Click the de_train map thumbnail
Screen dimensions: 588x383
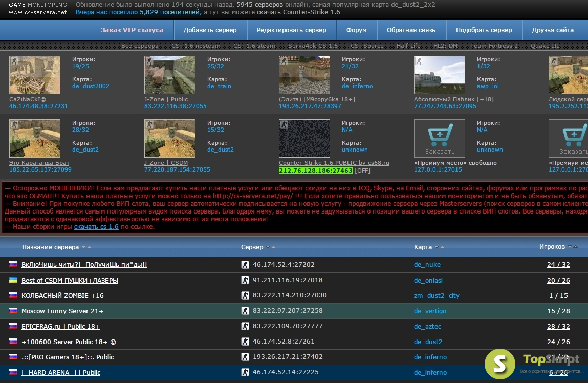169,75
